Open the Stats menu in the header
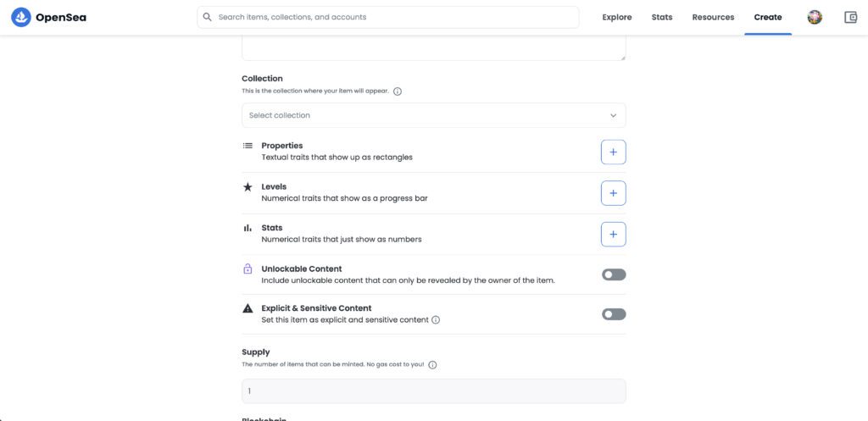The height and width of the screenshot is (421, 868). tap(662, 17)
